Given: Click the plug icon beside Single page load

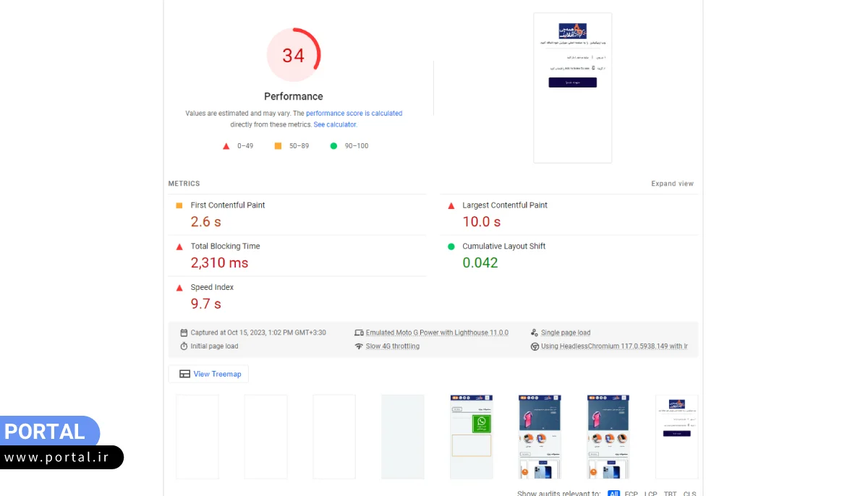Looking at the screenshot, I should 533,332.
